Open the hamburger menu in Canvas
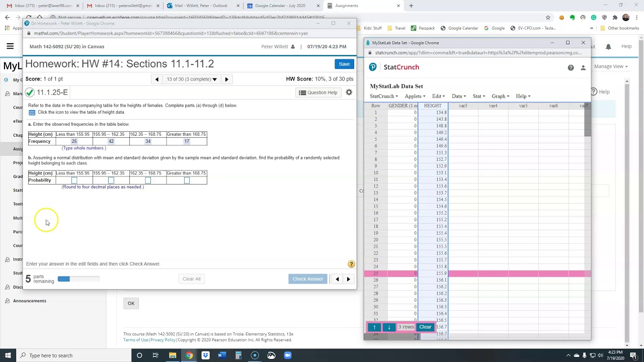 tap(10, 46)
